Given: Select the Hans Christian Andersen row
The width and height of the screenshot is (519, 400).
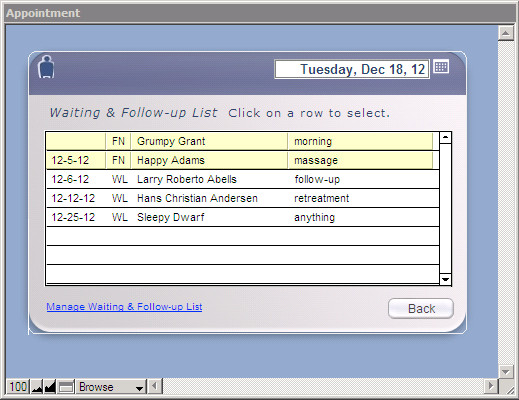Looking at the screenshot, I should (242, 198).
